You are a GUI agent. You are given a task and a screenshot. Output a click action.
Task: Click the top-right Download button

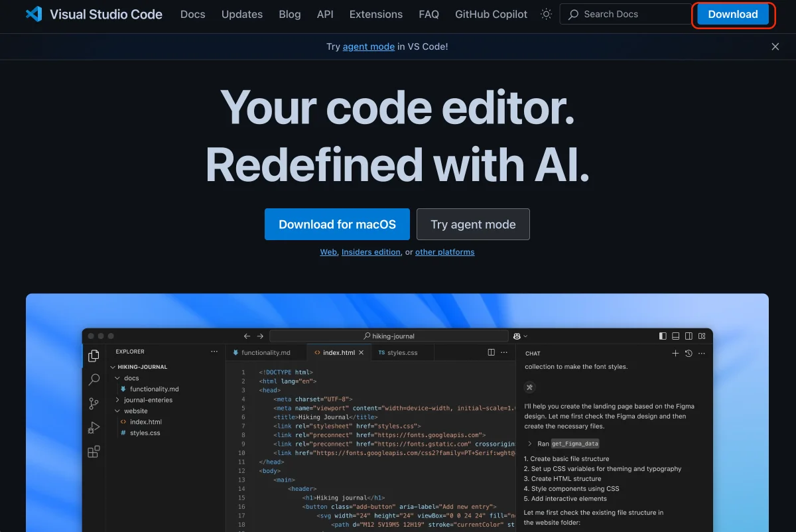tap(733, 15)
